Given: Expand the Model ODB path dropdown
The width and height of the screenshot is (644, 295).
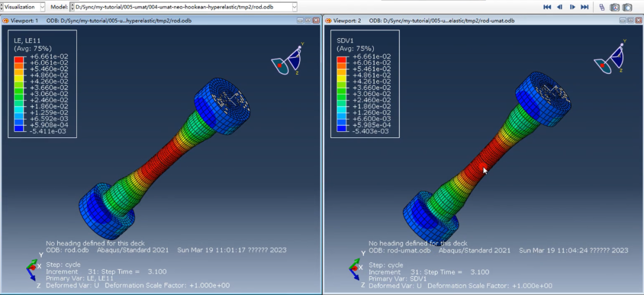Looking at the screenshot, I should point(294,7).
